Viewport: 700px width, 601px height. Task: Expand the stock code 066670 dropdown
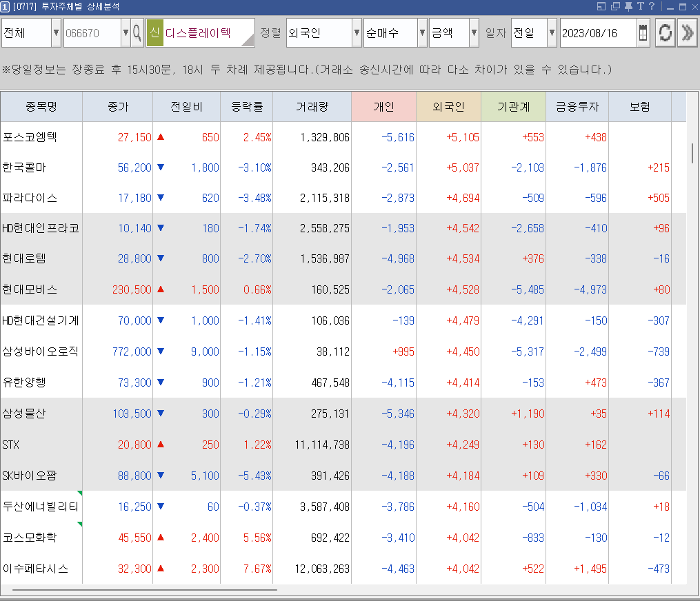[x=126, y=32]
